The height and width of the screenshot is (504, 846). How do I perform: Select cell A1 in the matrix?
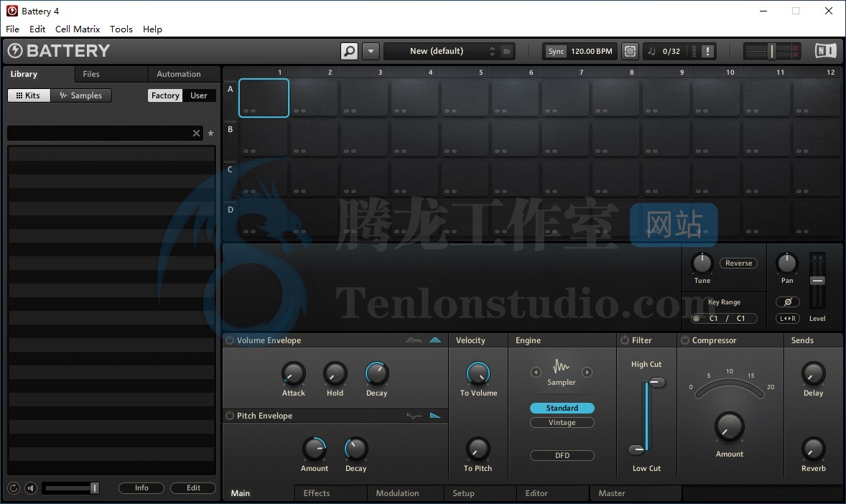[264, 98]
